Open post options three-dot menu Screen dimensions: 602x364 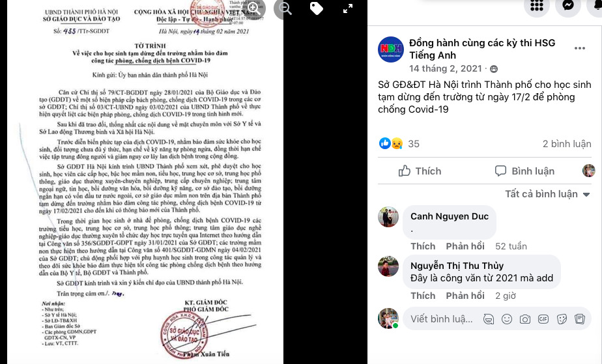(579, 48)
